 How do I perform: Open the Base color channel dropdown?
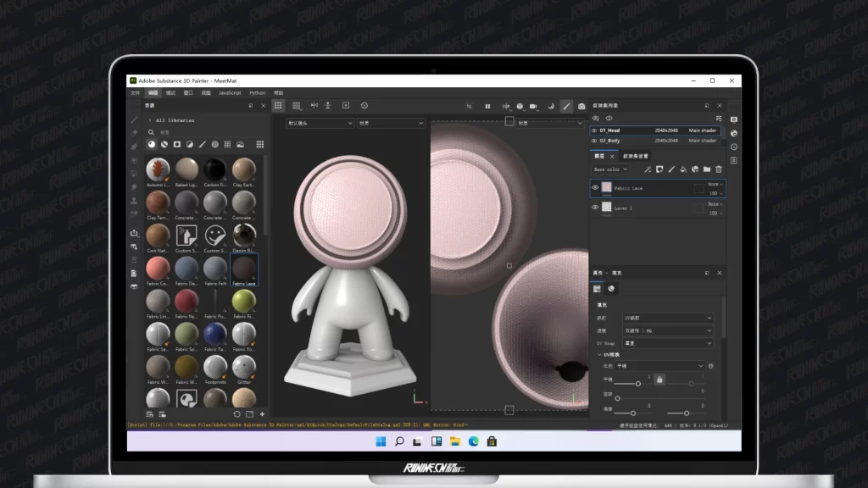click(x=610, y=169)
